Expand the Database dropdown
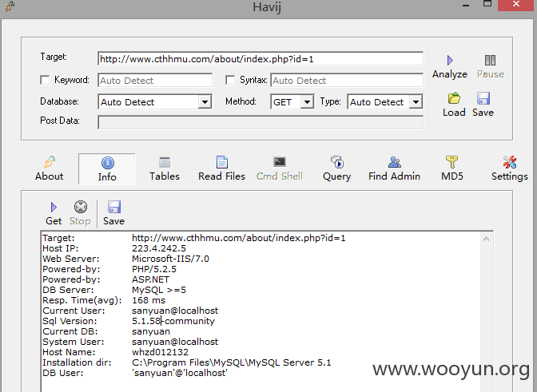 (205, 102)
